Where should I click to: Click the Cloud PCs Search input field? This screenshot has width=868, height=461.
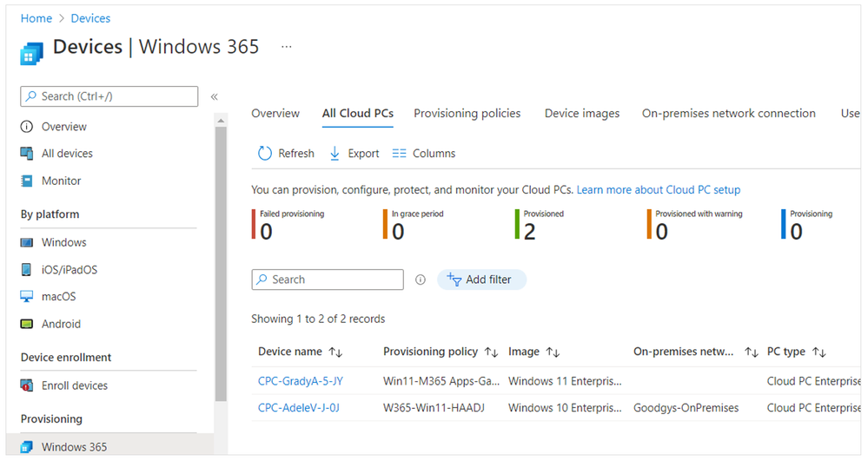click(328, 280)
